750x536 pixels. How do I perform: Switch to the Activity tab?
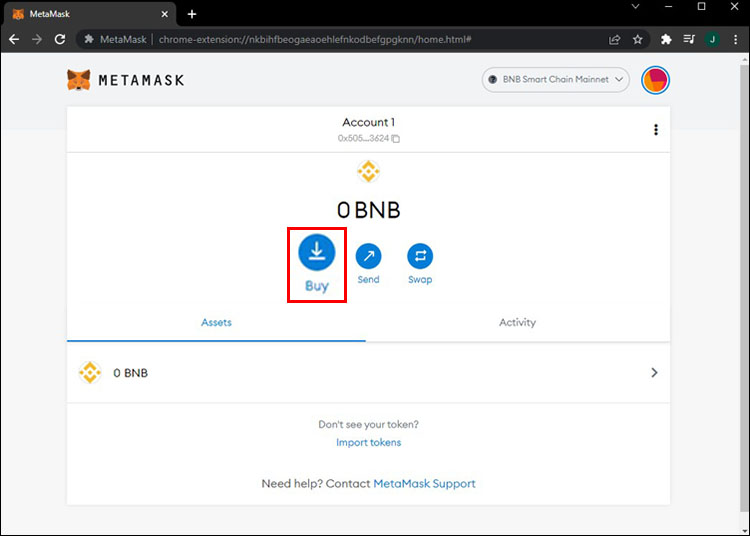point(518,322)
